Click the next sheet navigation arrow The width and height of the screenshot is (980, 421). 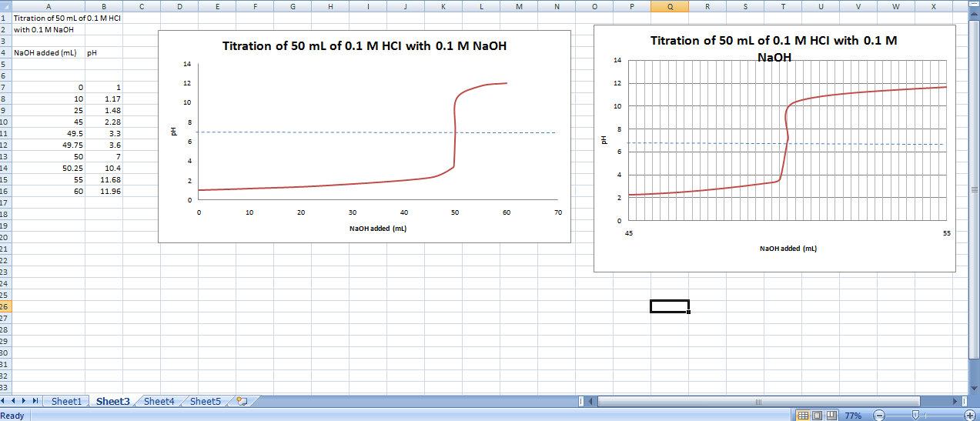(25, 402)
